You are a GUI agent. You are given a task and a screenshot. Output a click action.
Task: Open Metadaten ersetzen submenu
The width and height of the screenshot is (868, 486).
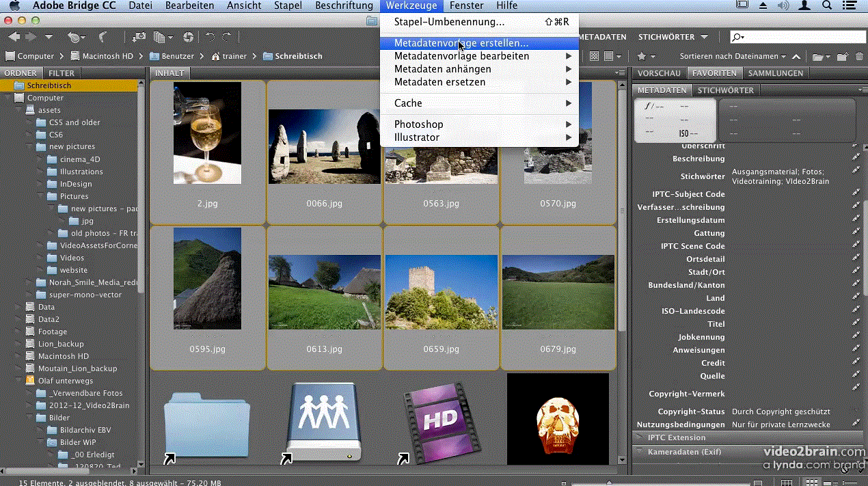tap(479, 82)
